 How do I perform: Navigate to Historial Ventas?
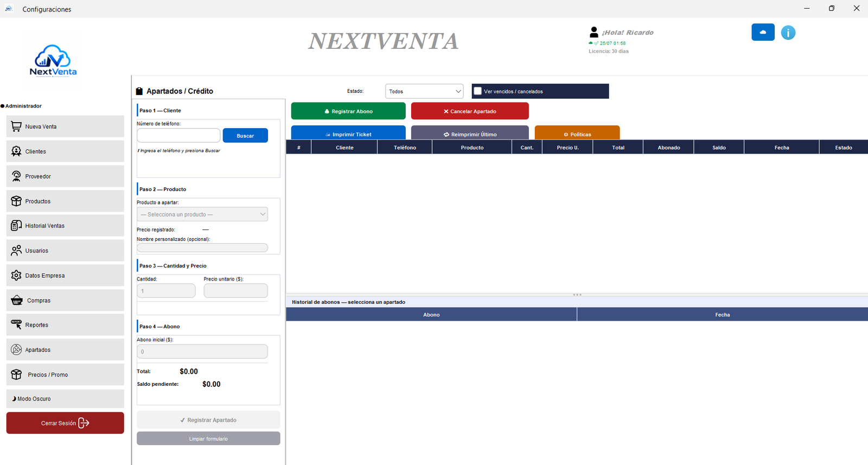65,226
